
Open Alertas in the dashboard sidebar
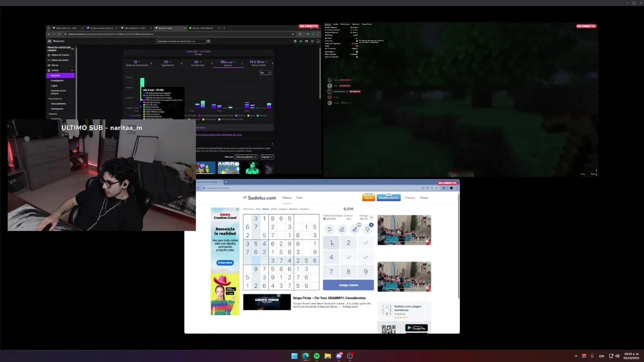55,65
